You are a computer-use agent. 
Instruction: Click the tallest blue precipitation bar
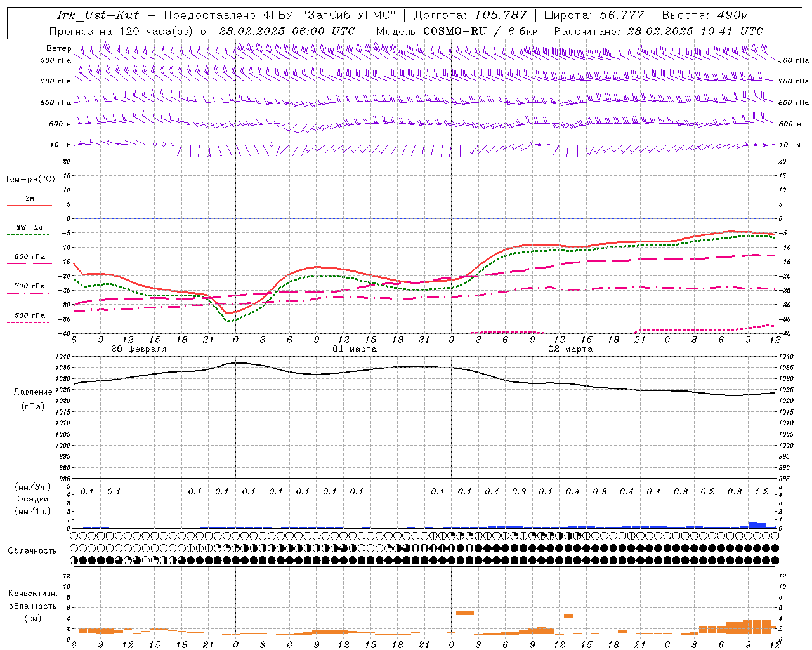tap(752, 525)
